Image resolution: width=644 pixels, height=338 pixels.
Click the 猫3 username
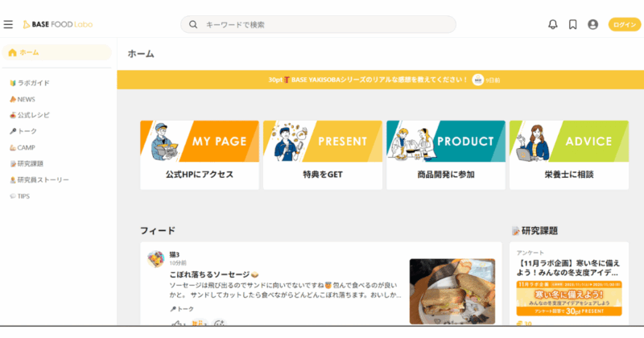(x=175, y=254)
